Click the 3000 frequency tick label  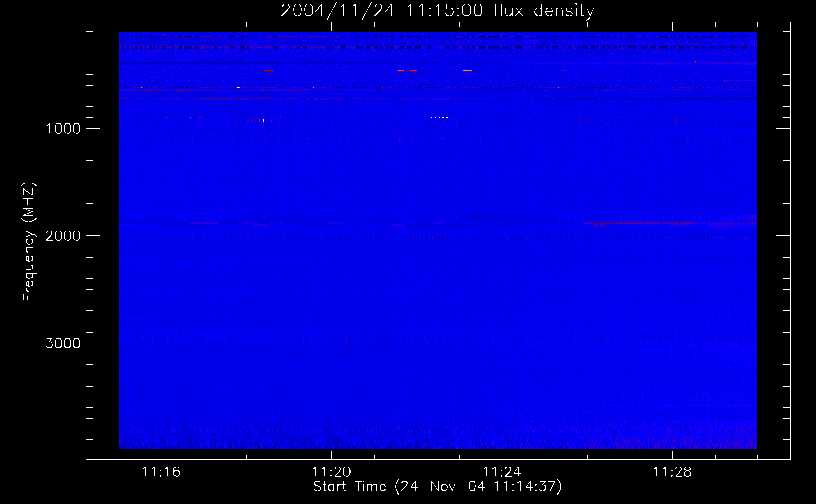tap(63, 343)
